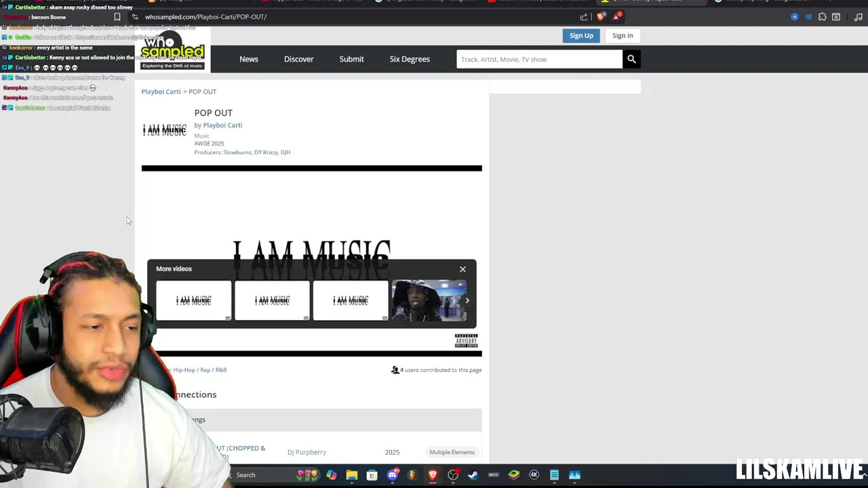The image size is (868, 488).
Task: Select the second I AM MUSIC video thumbnail
Action: [272, 300]
